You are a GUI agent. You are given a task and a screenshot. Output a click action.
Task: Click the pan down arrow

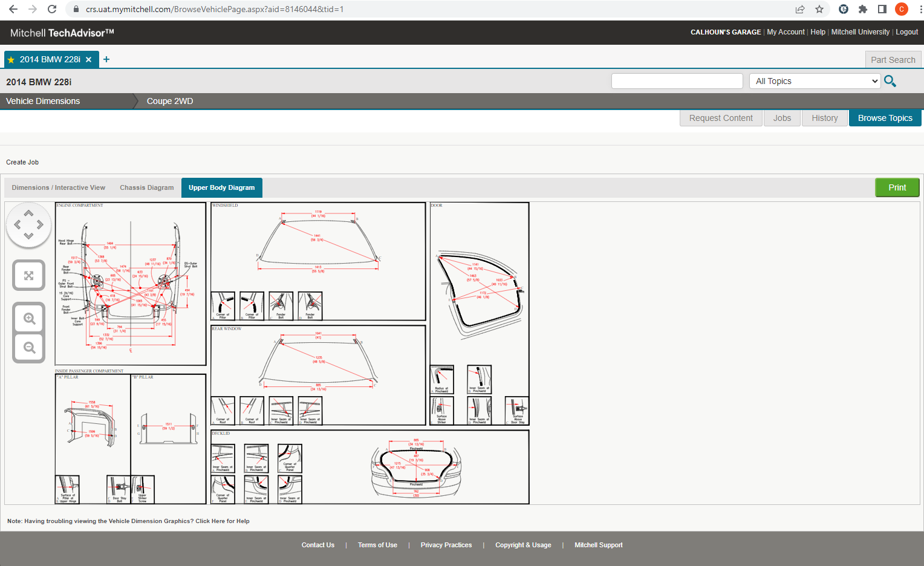pos(28,236)
